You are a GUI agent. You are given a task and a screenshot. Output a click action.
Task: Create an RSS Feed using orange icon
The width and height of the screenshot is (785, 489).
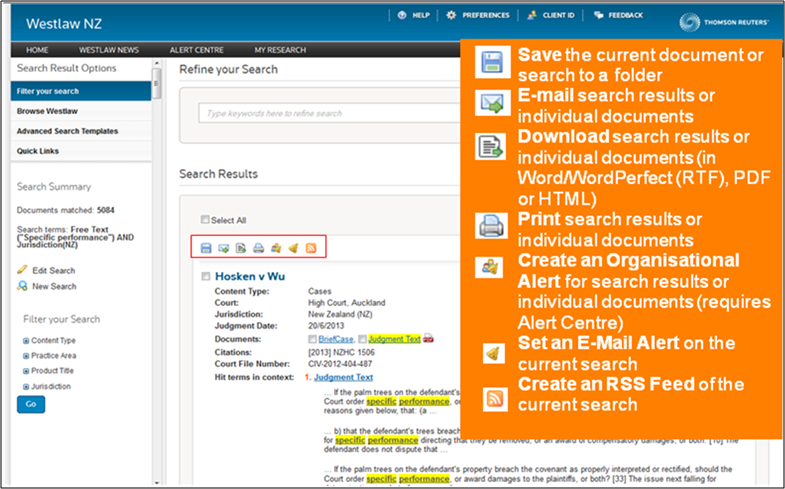311,248
